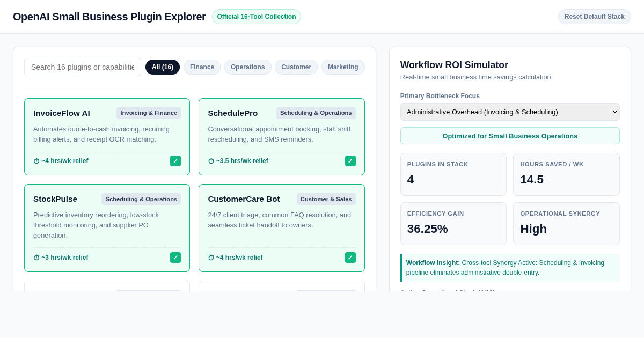Click the Reset Default Stack button
Screen dimensions: 644x338
pyautogui.click(x=594, y=17)
